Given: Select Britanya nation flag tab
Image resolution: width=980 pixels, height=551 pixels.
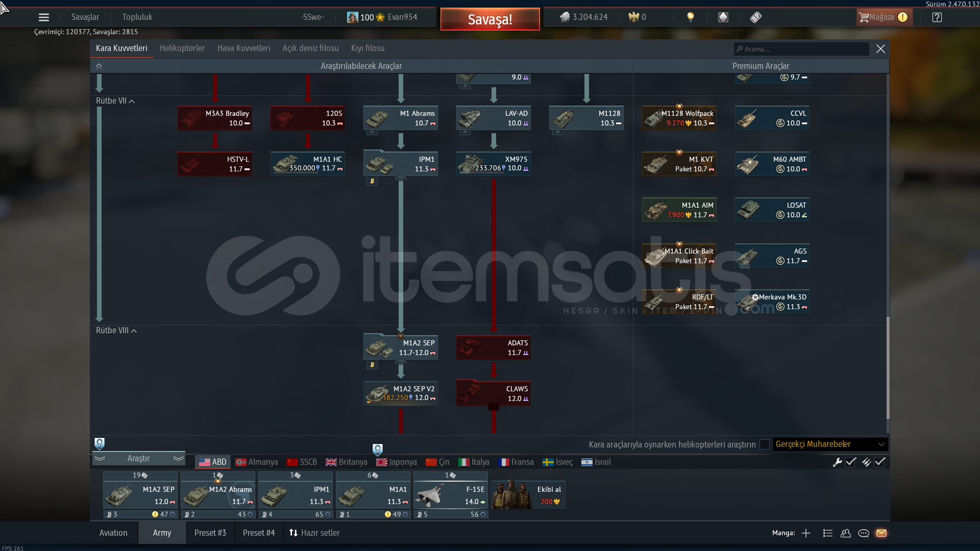Looking at the screenshot, I should 347,462.
